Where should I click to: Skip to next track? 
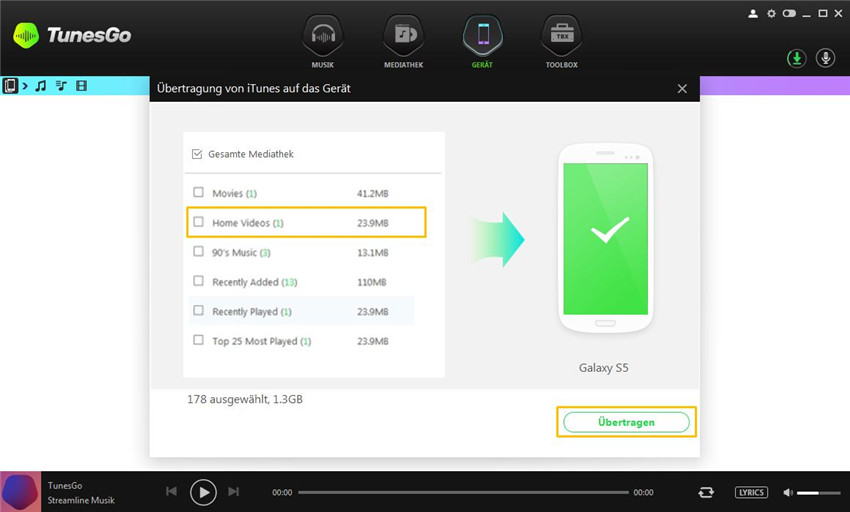(234, 491)
